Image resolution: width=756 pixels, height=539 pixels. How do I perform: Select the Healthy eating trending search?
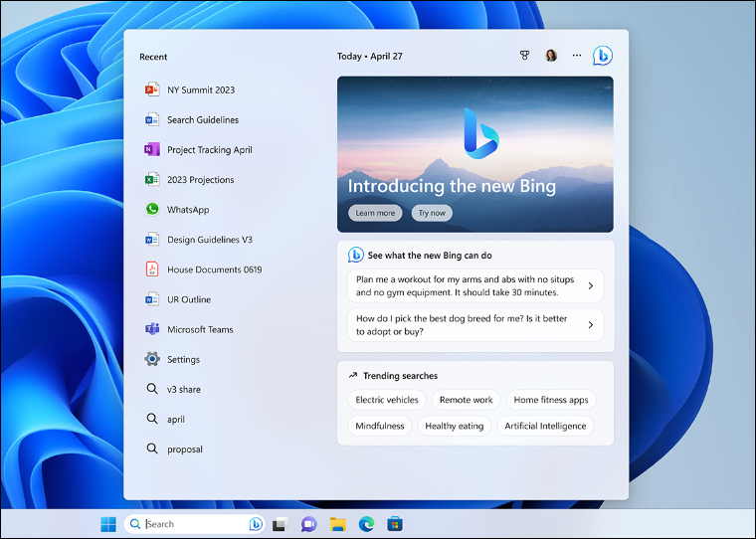pos(455,426)
